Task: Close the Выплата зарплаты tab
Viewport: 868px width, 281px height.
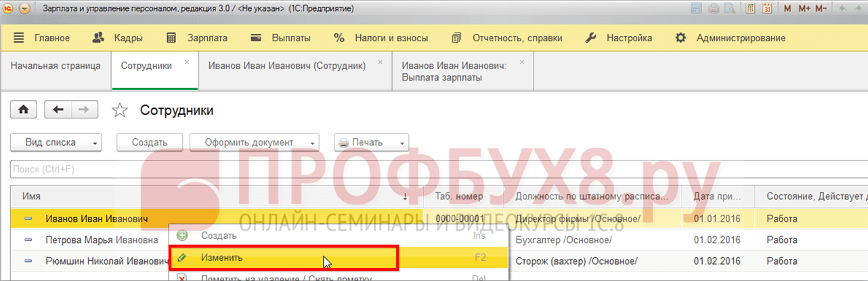Action: [x=522, y=62]
